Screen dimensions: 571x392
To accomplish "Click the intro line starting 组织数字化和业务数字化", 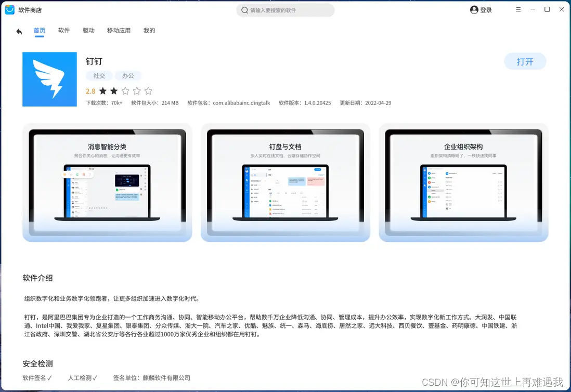I will (x=112, y=298).
